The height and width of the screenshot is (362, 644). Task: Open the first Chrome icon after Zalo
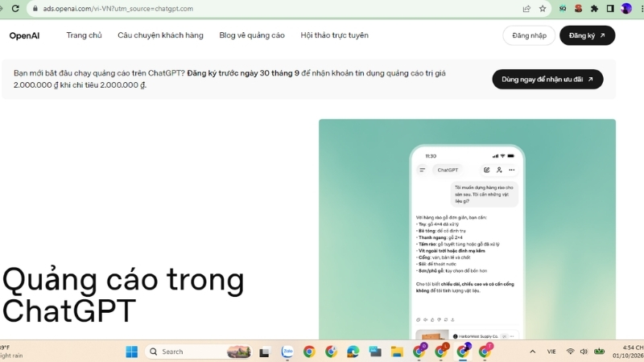(x=309, y=352)
